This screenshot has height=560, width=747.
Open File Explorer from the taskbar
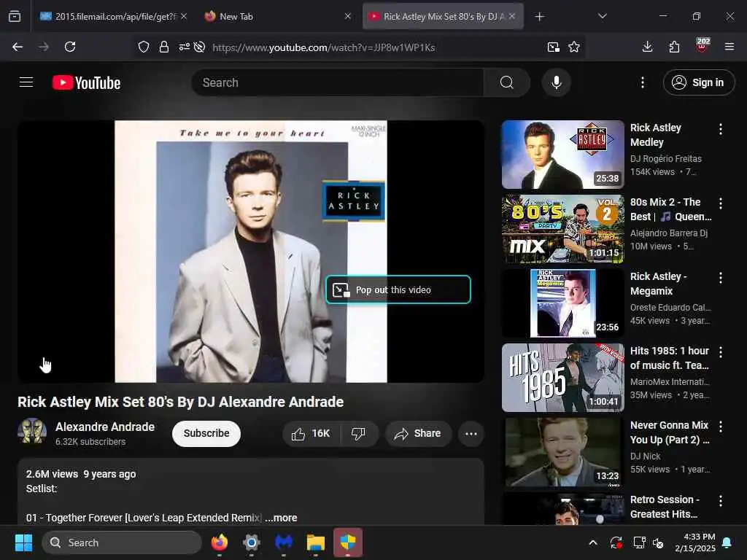(x=315, y=542)
